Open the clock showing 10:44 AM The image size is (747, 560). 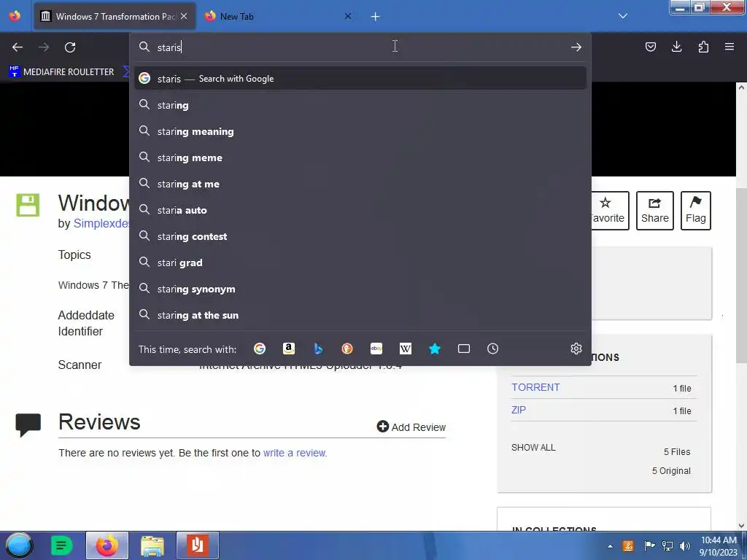click(719, 546)
